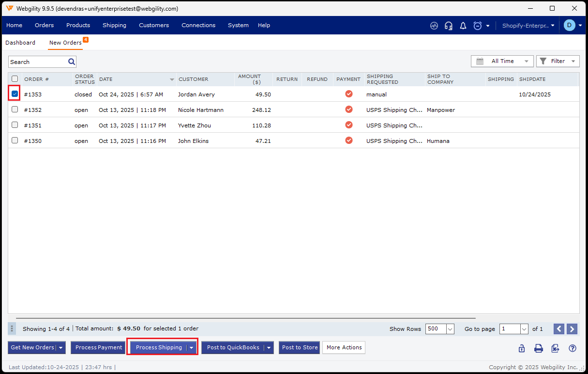Uncheck the checkbox for order #1353
The width and height of the screenshot is (588, 374).
[15, 94]
